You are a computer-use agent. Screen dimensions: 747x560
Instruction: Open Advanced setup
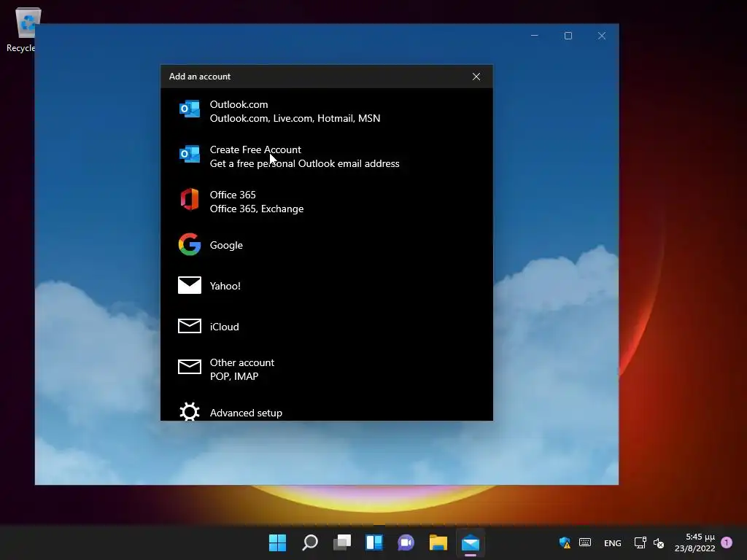327,410
